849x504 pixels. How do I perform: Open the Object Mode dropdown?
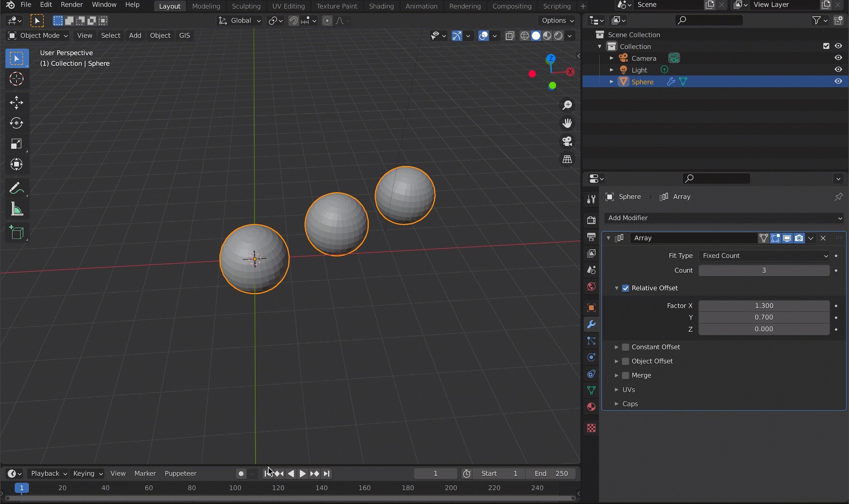tap(38, 35)
